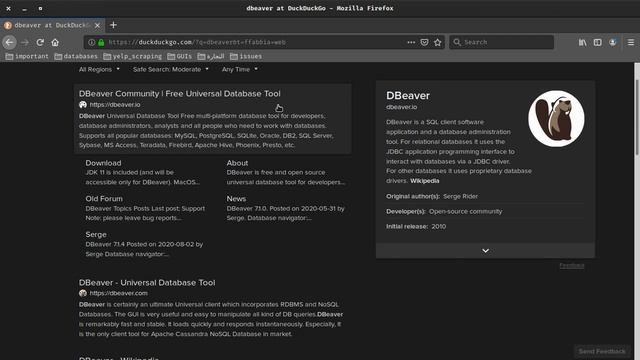
Task: Click the dbeaver.com result favicon
Action: click(83, 293)
